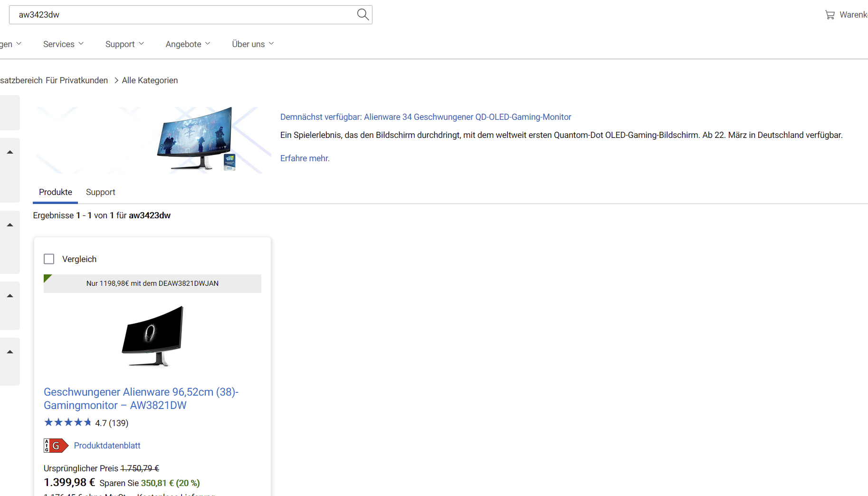The image size is (868, 496).
Task: Click the DEAW3821DWJAN coupon banner
Action: pos(153,283)
